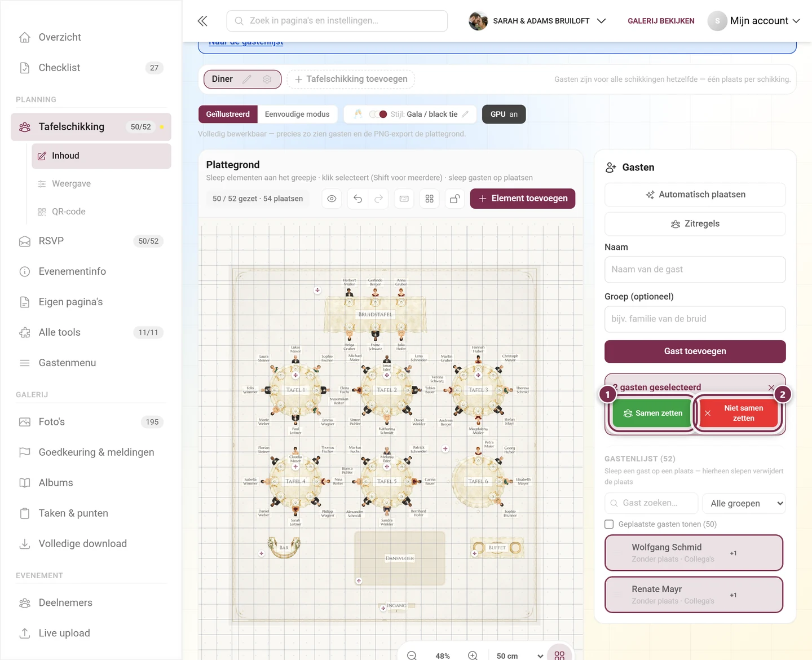
Task: Select the Wolfgang Schmid guest card
Action: pyautogui.click(x=694, y=553)
